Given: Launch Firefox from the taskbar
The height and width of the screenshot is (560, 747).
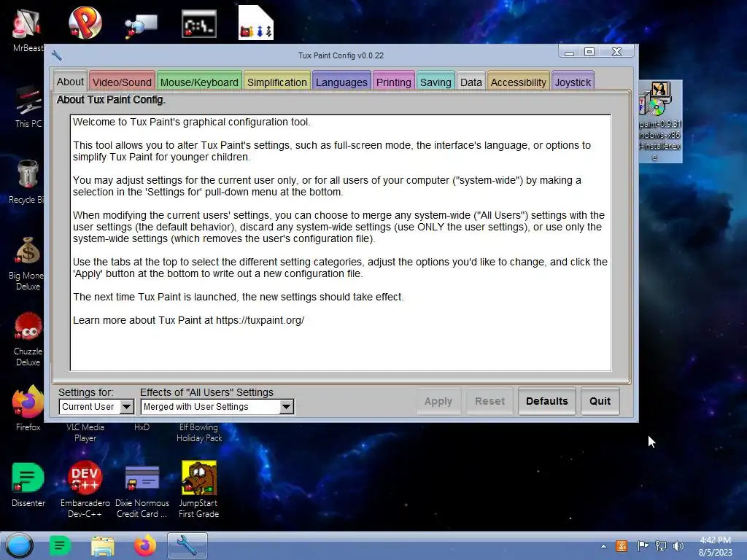Looking at the screenshot, I should pyautogui.click(x=145, y=545).
